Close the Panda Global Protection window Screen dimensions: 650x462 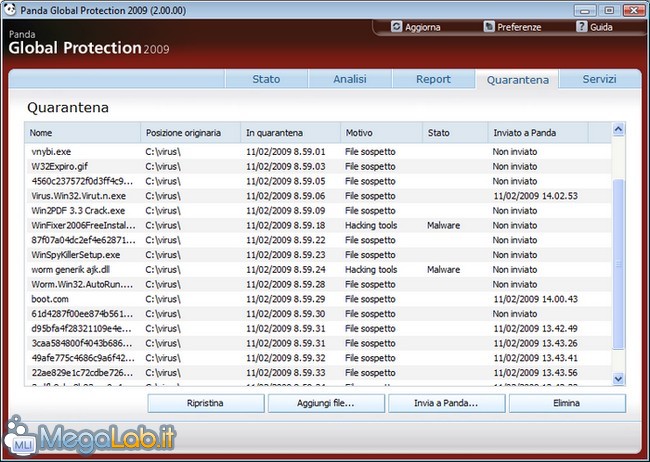pyautogui.click(x=634, y=10)
